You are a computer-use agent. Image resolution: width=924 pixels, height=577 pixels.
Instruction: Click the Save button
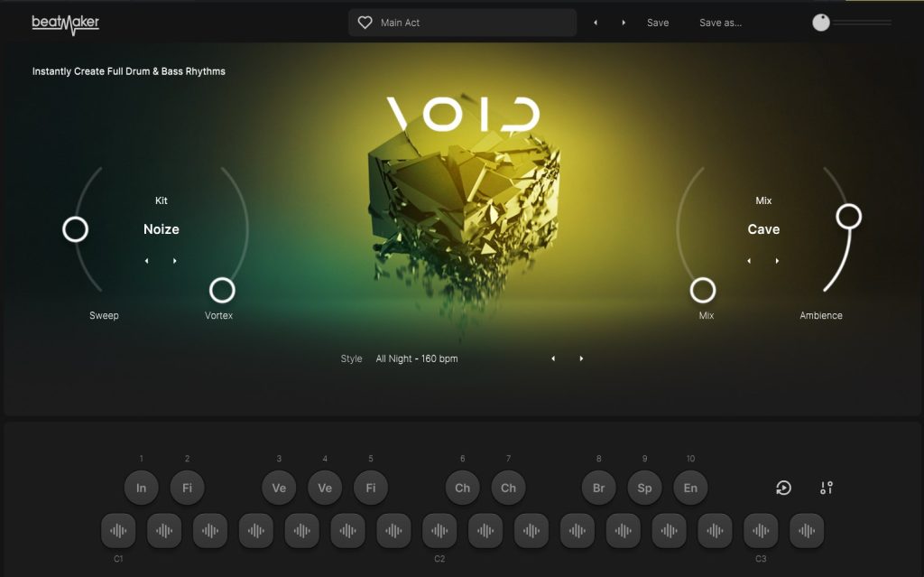[658, 23]
